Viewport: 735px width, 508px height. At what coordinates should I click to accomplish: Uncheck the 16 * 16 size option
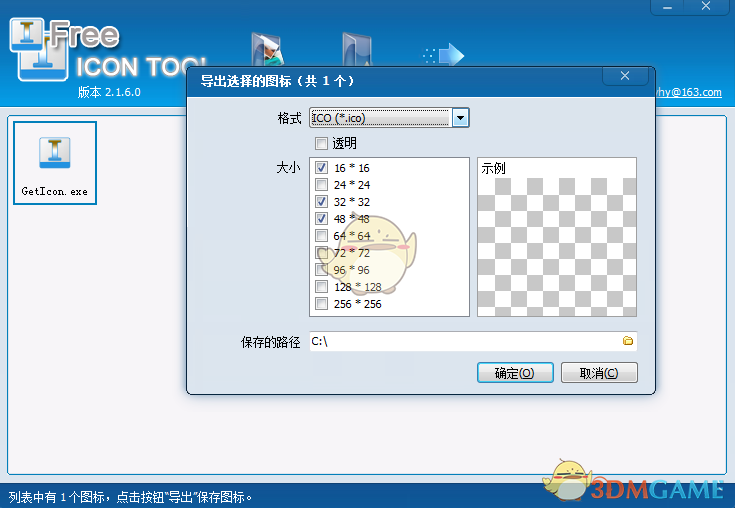tap(321, 167)
